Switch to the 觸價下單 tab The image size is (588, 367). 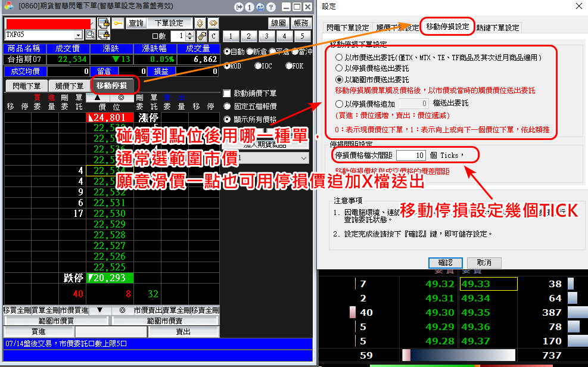[69, 86]
